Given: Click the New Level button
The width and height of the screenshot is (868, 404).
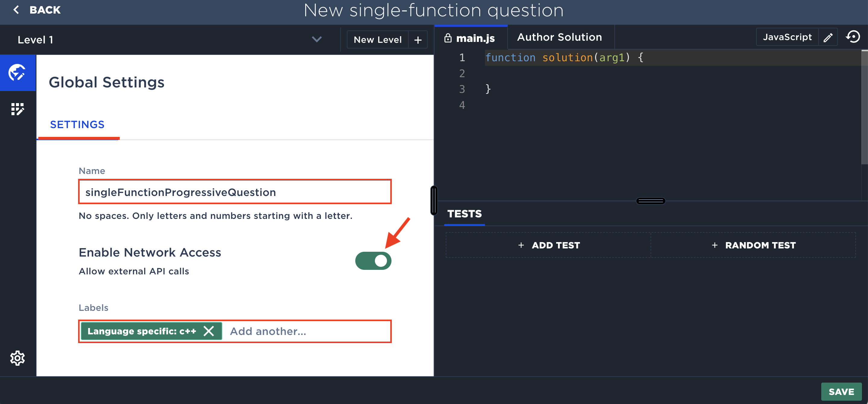Looking at the screenshot, I should [x=377, y=40].
